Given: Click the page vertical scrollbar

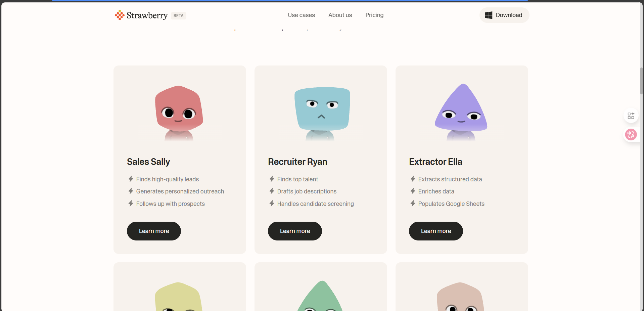Looking at the screenshot, I should tap(641, 81).
